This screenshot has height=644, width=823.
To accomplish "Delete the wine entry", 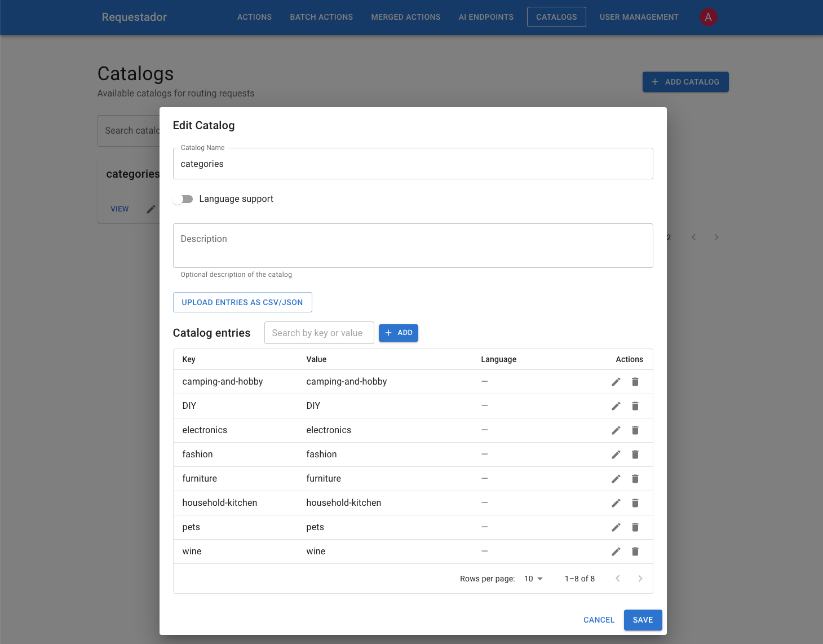I will tap(635, 552).
